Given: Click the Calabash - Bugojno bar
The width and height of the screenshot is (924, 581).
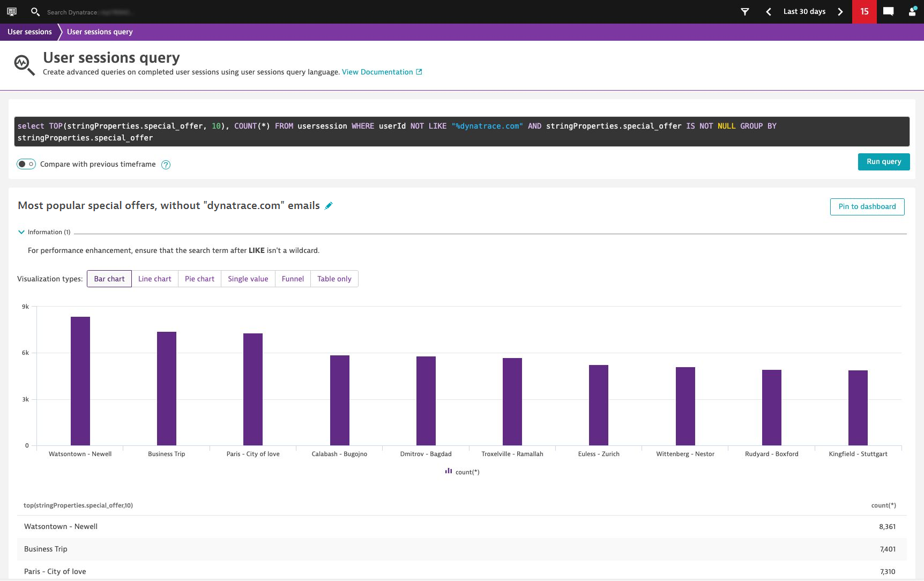Looking at the screenshot, I should (x=340, y=400).
